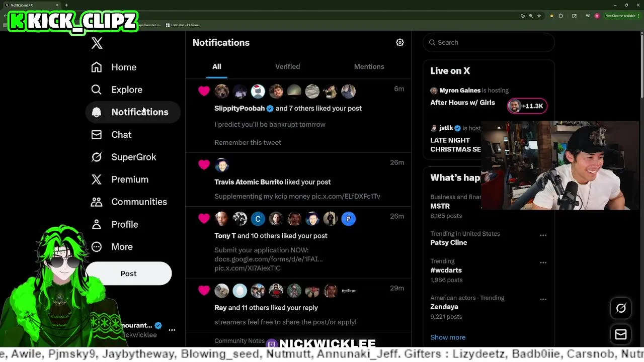
Task: Switch to the Mentions tab
Action: [x=369, y=67]
